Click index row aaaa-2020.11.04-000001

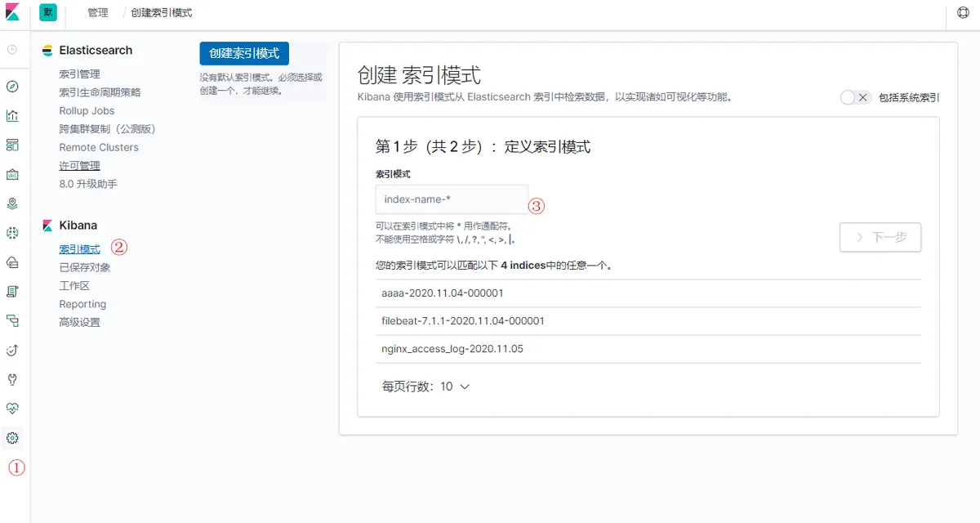[648, 293]
